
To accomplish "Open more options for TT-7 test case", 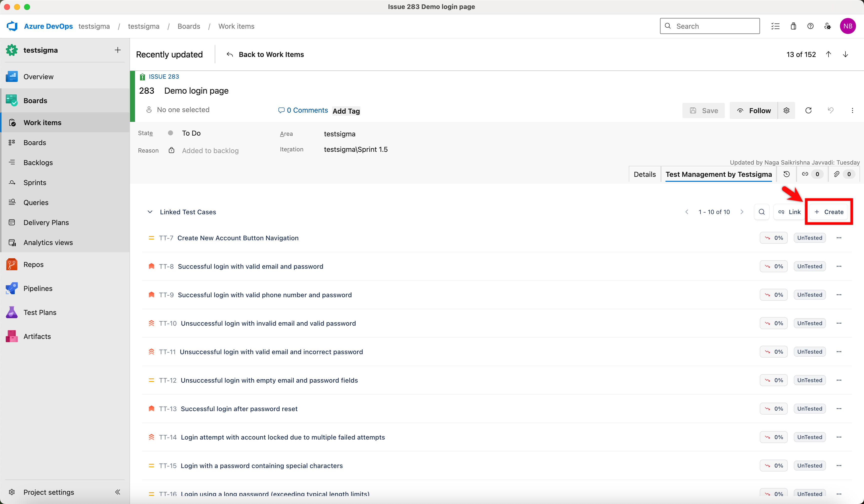I will point(839,238).
